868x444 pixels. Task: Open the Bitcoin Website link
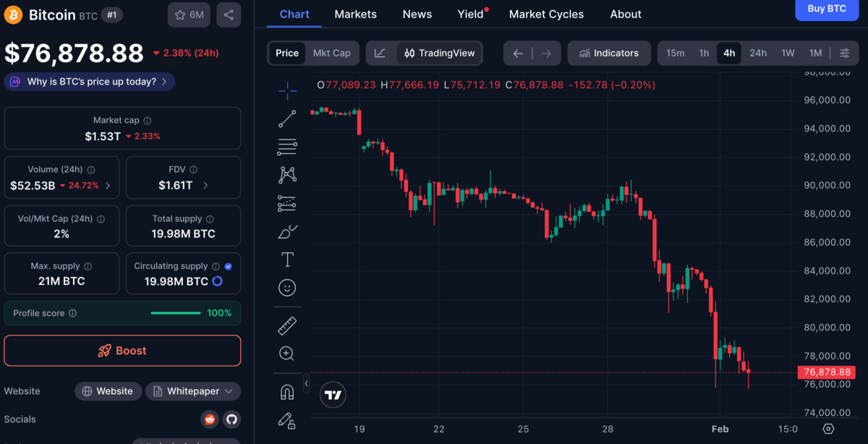click(x=108, y=391)
